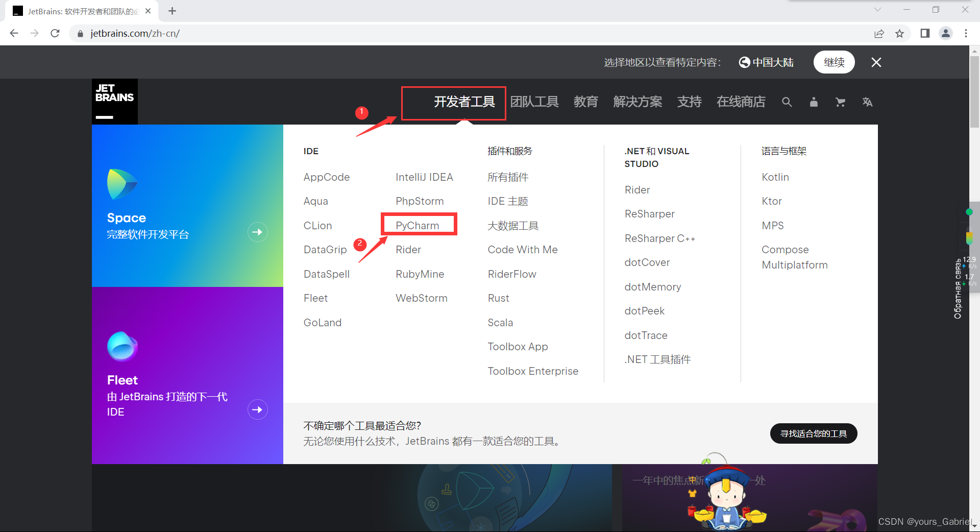Open the 在线商店 menu

741,102
